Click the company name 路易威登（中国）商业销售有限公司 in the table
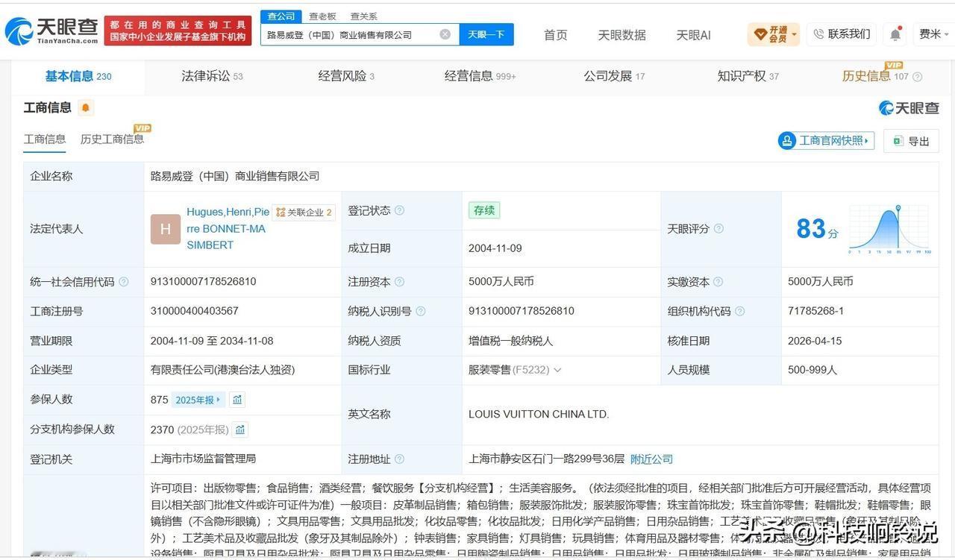955x560 pixels. (235, 176)
